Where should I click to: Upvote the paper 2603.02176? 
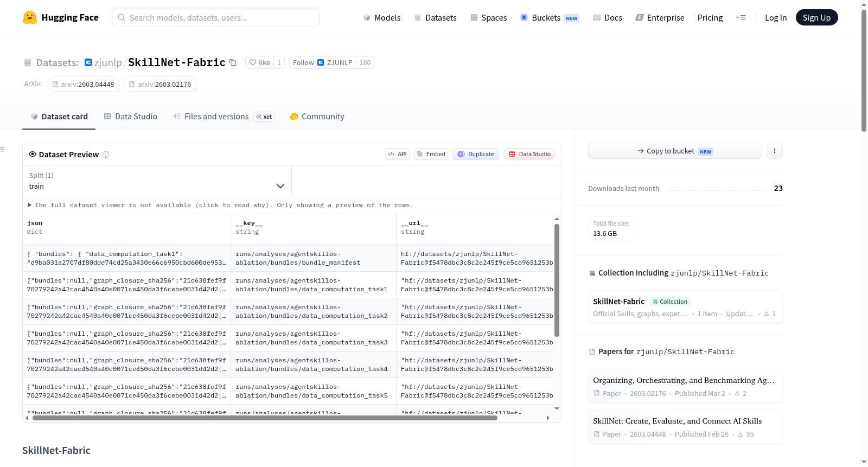[741, 394]
